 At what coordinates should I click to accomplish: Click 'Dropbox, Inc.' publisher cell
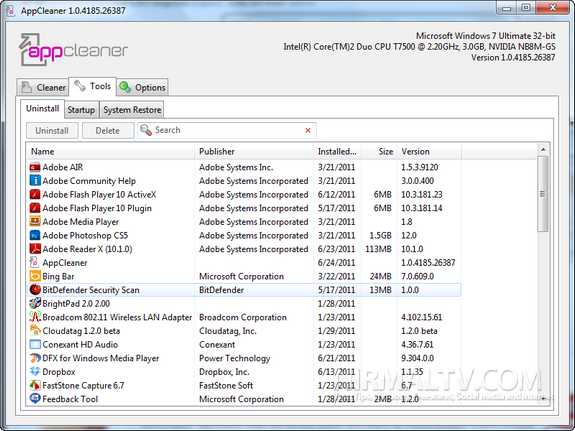(224, 372)
